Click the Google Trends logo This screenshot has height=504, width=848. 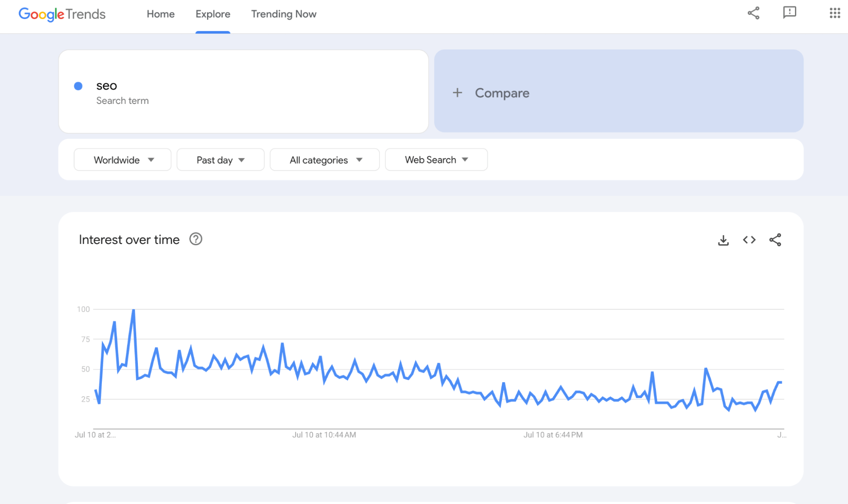coord(62,14)
